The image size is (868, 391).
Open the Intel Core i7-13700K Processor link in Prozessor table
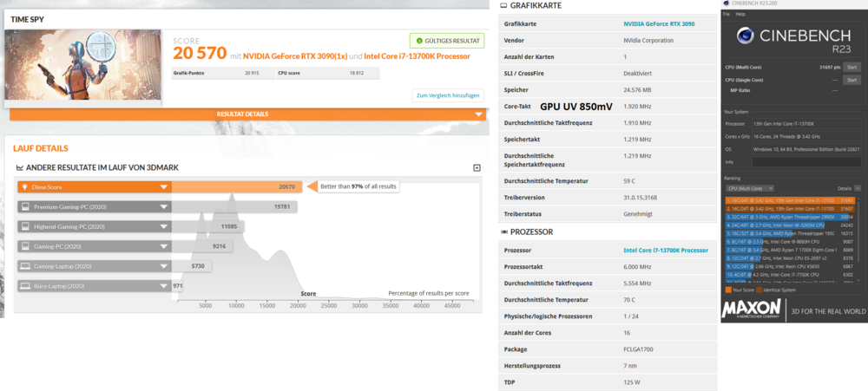click(666, 251)
